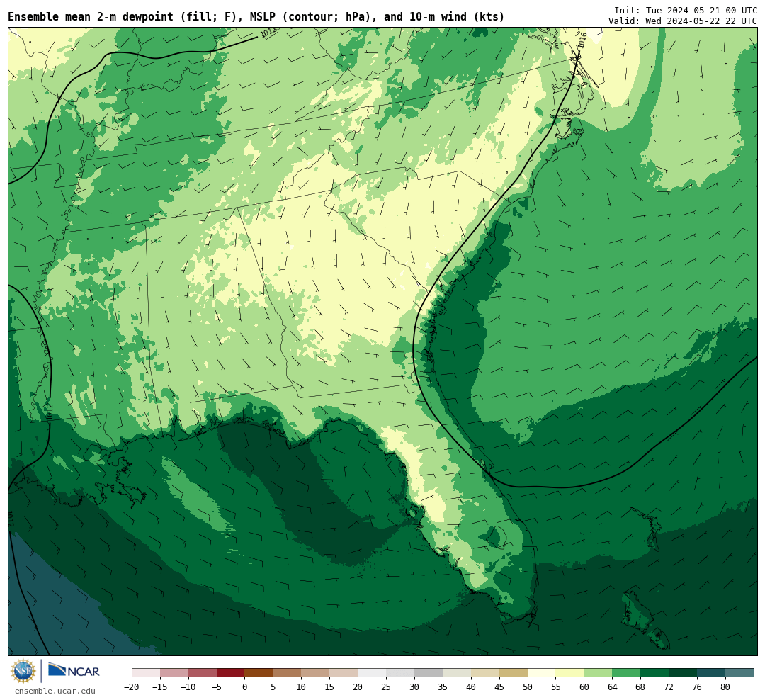This screenshot has width=765, height=700.
Task: Select the 15 to 20 color swatch
Action: tap(344, 672)
